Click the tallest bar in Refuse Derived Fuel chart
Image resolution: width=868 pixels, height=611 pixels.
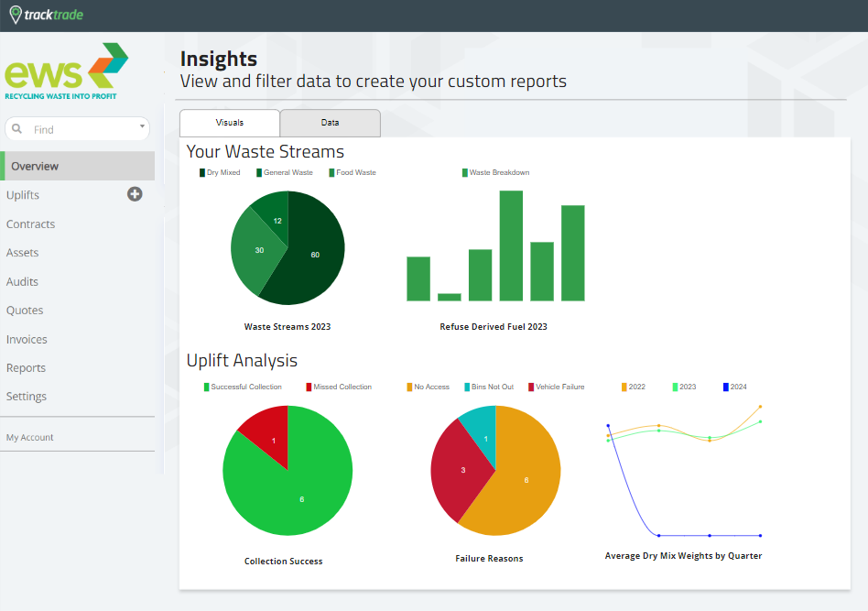(x=511, y=245)
